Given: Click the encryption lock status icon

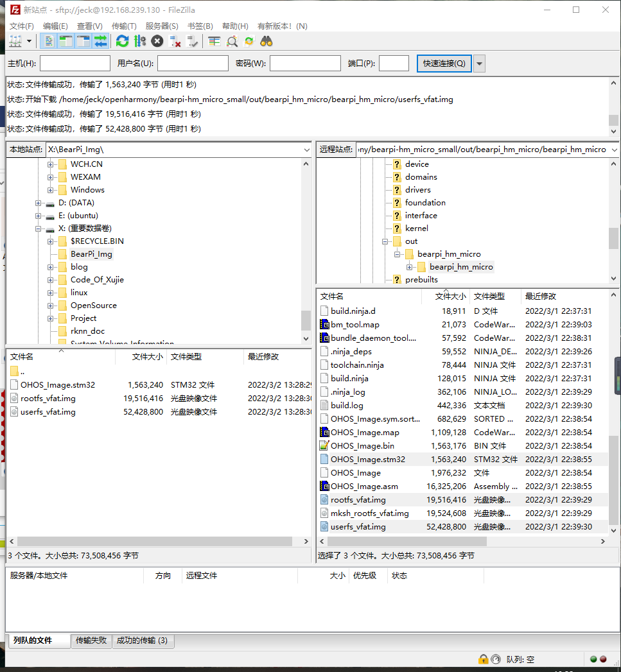Looking at the screenshot, I should click(x=484, y=659).
